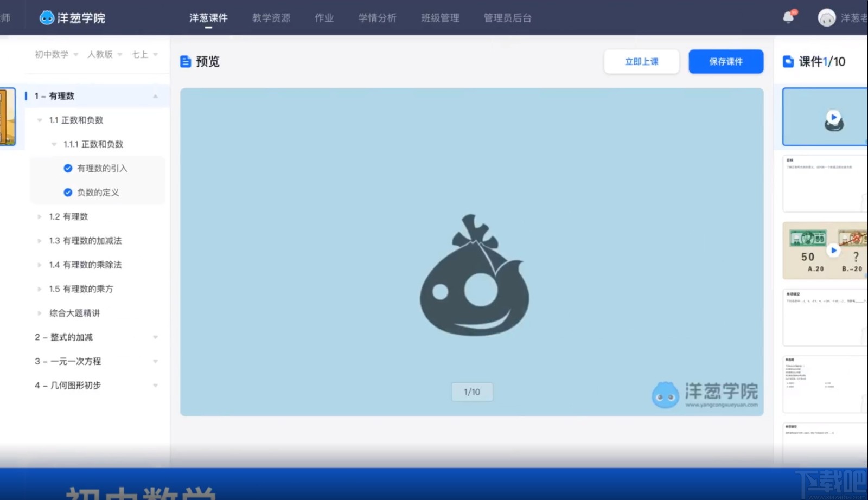Image resolution: width=868 pixels, height=500 pixels.
Task: Expand section 1.5 有理数的乘方
Action: [x=40, y=289]
